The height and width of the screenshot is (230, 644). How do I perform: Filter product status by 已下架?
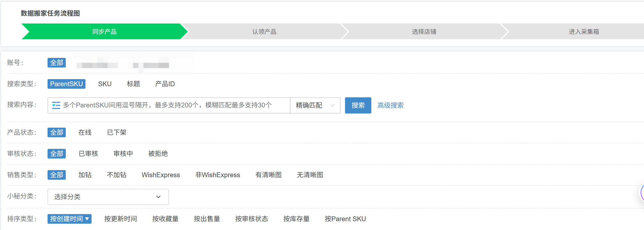117,132
